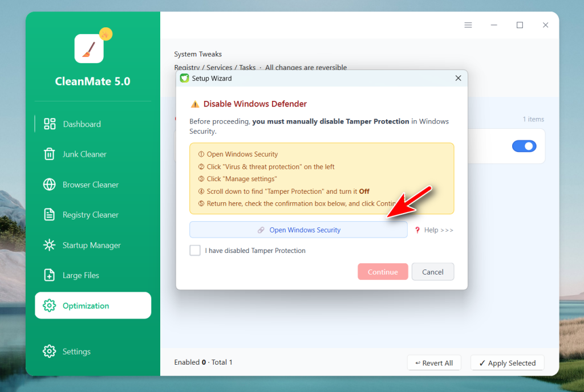This screenshot has width=584, height=392.
Task: Switch to Junk Cleaner section
Action: pyautogui.click(x=84, y=154)
